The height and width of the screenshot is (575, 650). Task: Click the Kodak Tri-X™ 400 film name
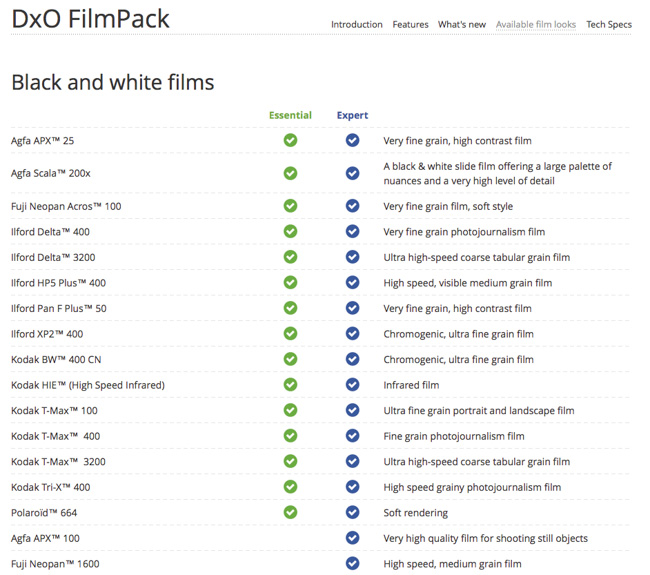pyautogui.click(x=51, y=487)
